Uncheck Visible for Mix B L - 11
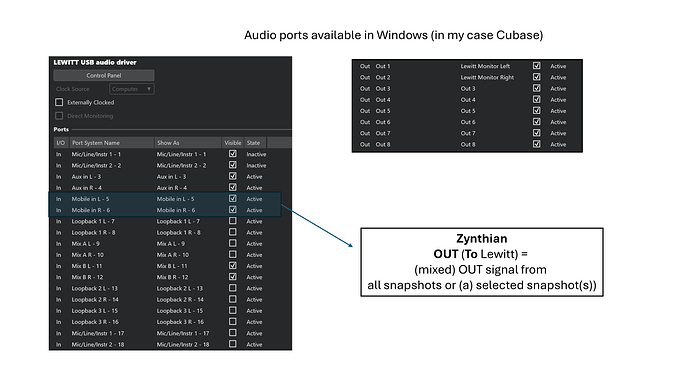The height and width of the screenshot is (388, 690). [x=232, y=266]
